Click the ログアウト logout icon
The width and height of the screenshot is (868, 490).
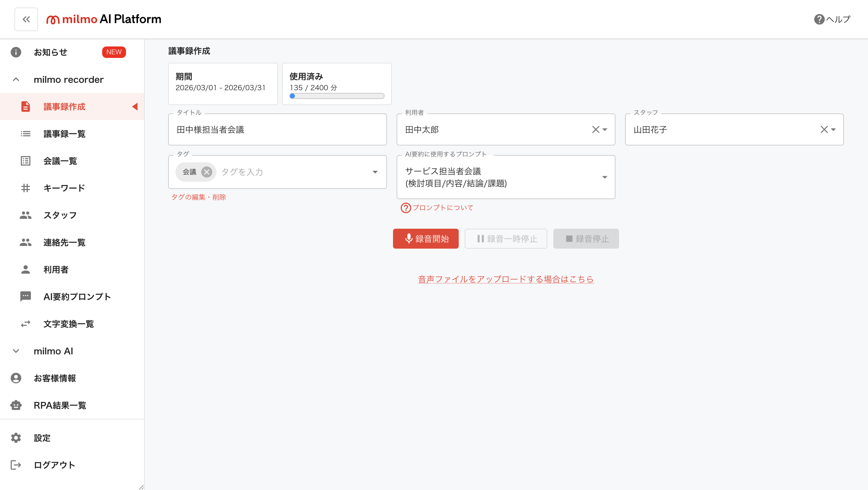tap(16, 465)
